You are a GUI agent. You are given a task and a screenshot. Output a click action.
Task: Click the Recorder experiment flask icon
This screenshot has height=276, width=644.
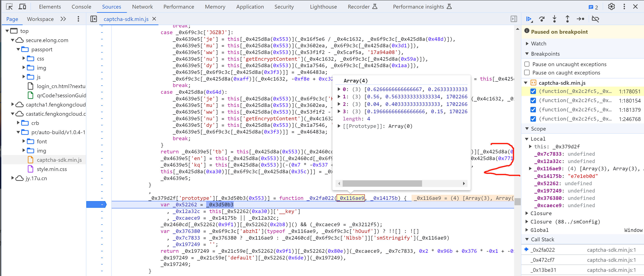click(375, 6)
